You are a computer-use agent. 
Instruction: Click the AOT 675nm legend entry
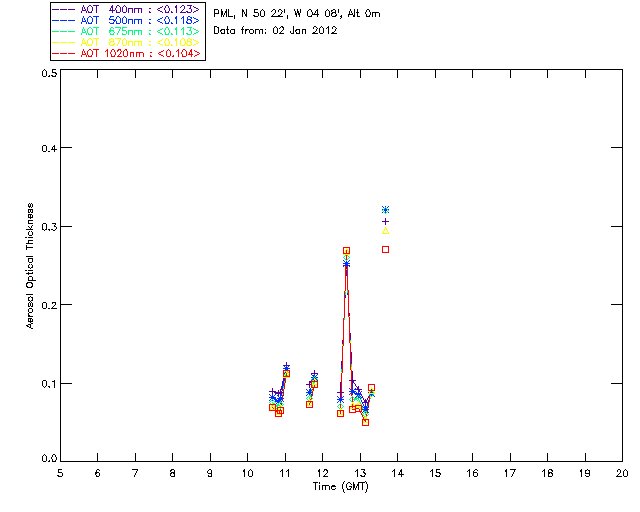(127, 31)
